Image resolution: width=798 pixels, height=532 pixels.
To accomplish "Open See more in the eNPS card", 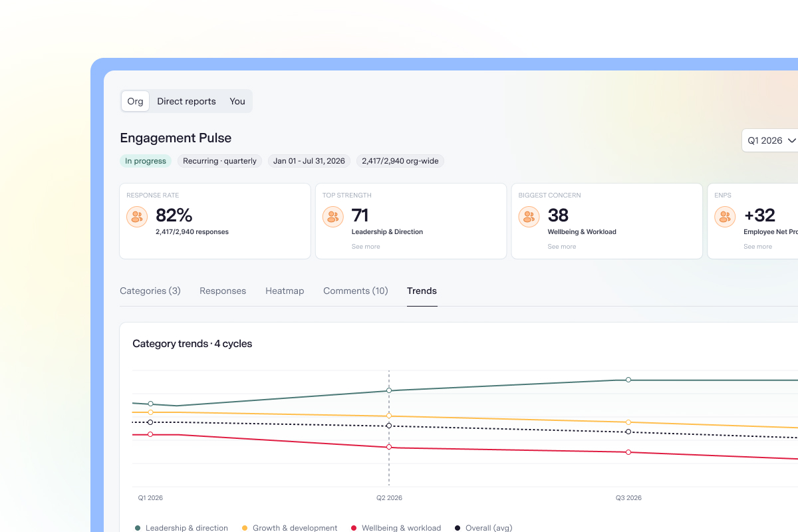I will 758,247.
